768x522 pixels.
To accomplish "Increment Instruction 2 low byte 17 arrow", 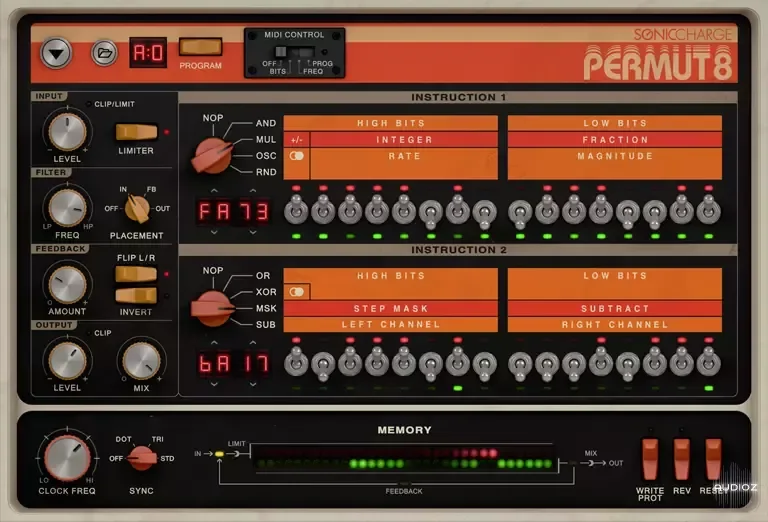I will pyautogui.click(x=253, y=342).
